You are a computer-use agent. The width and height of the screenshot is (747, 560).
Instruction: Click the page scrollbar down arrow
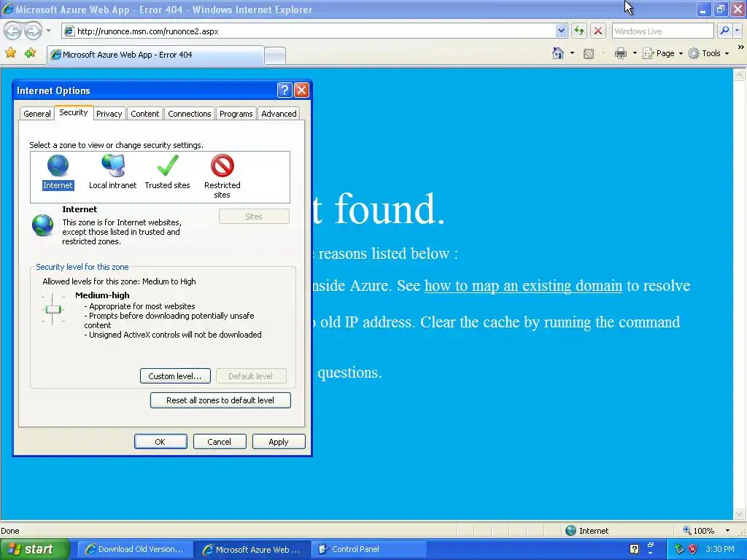tap(740, 513)
